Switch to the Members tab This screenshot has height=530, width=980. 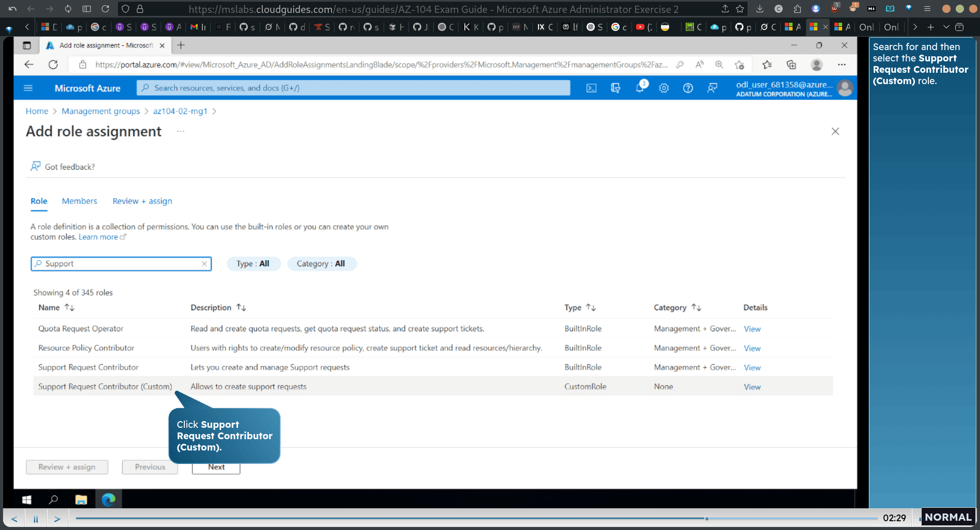click(x=80, y=201)
